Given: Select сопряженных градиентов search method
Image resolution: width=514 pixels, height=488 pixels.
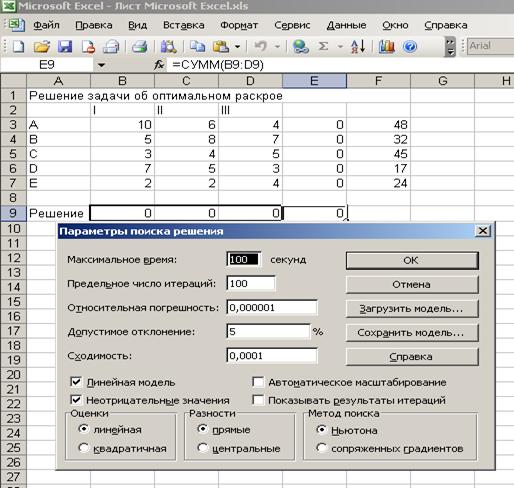Looking at the screenshot, I should pos(321,448).
